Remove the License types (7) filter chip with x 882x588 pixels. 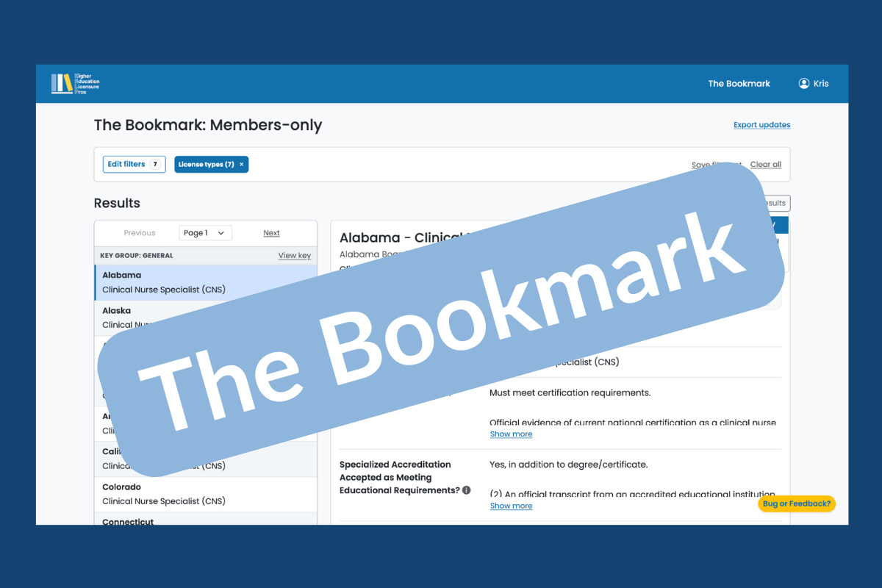(241, 165)
